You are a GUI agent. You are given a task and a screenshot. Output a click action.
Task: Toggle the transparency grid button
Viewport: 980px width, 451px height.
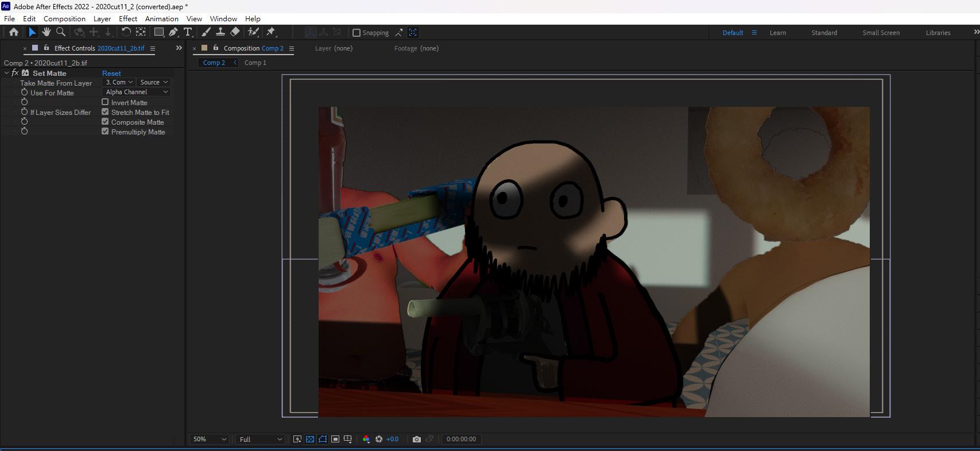310,439
